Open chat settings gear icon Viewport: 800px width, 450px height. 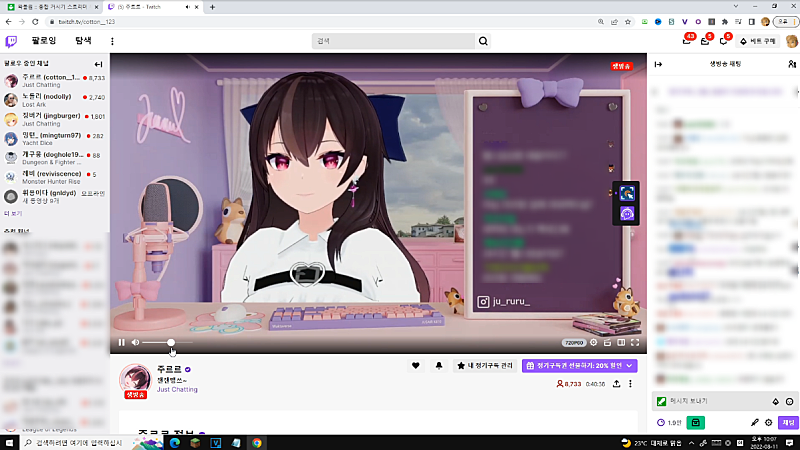(x=768, y=422)
